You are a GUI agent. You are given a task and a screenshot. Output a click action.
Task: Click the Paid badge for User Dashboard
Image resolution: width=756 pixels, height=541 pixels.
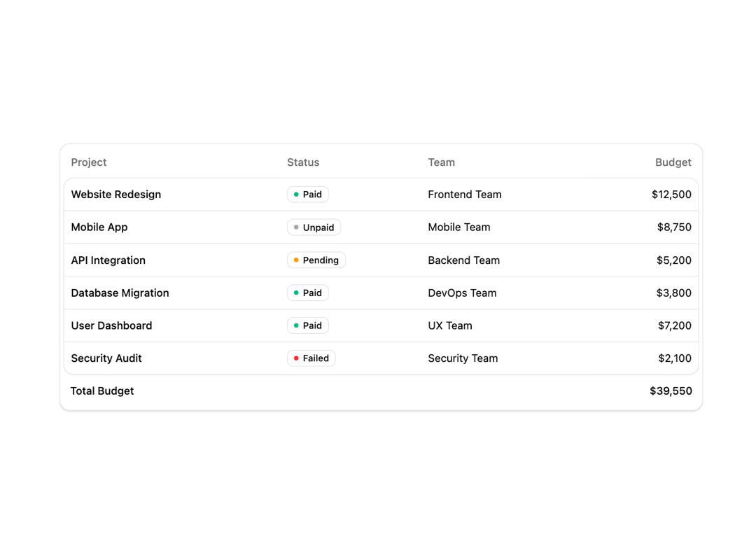307,325
